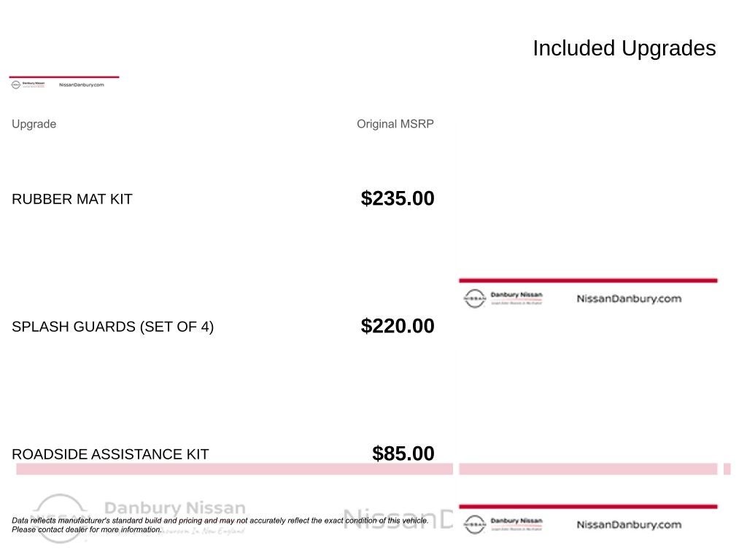Click Nissan logo in banner beside Splash Guards row

tap(475, 298)
